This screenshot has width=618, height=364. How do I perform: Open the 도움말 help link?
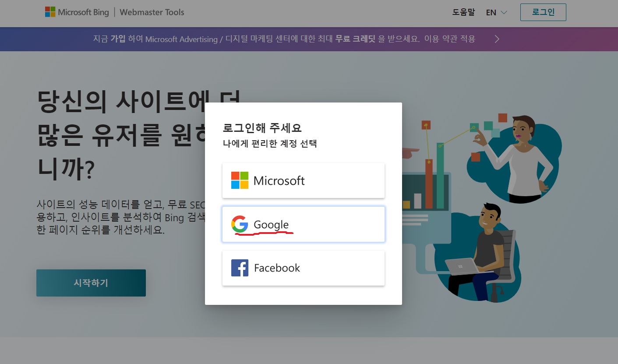[463, 12]
